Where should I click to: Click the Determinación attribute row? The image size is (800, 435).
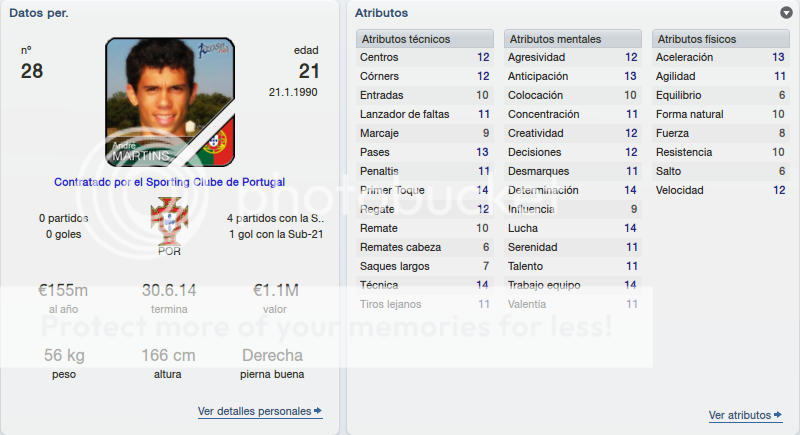(572, 190)
